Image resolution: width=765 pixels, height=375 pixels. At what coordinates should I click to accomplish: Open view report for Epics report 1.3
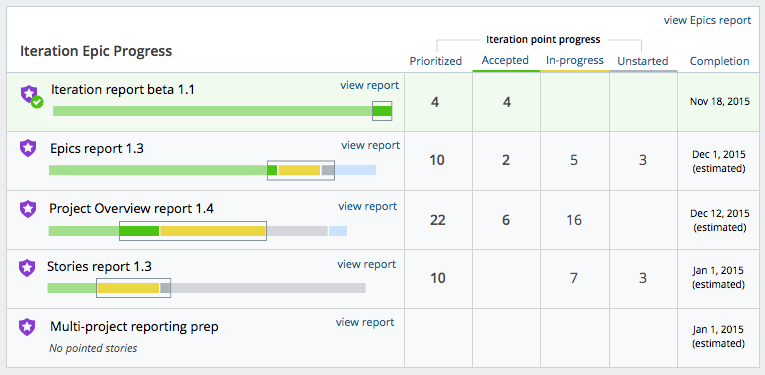[370, 145]
